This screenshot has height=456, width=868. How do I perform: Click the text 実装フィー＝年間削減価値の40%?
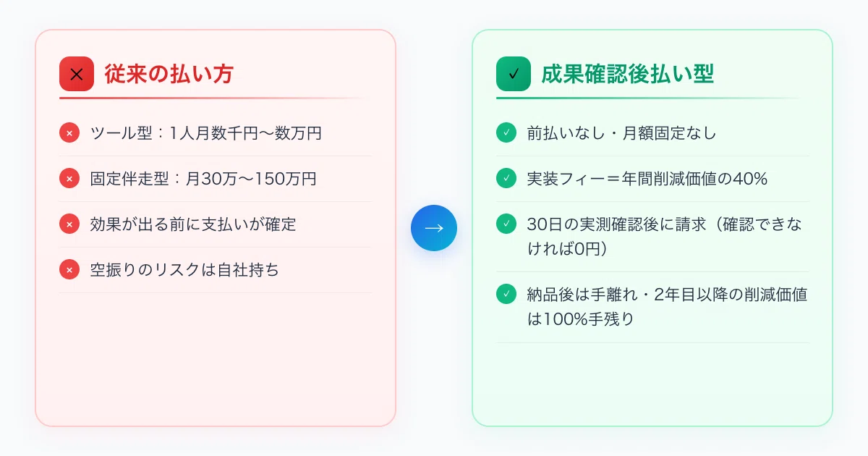pyautogui.click(x=647, y=179)
